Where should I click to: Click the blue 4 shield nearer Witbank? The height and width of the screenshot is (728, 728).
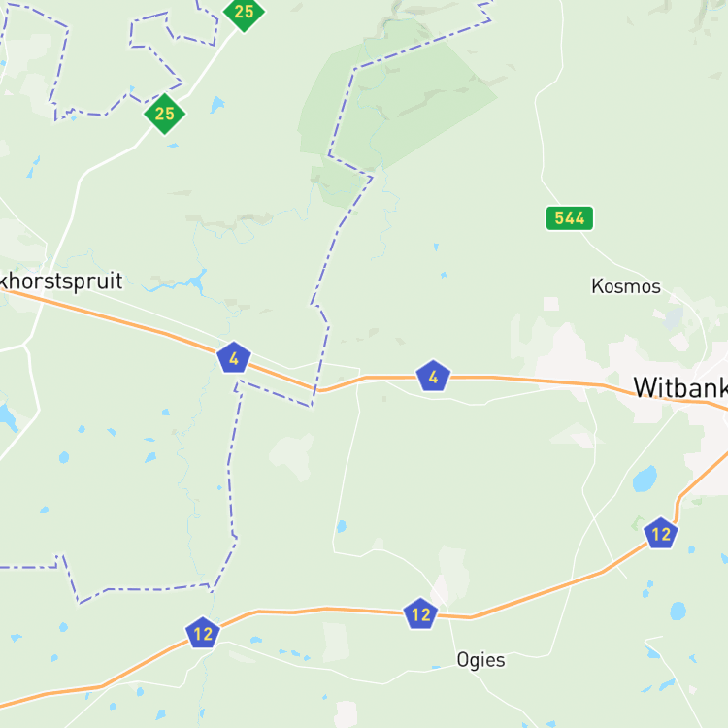[x=433, y=376]
